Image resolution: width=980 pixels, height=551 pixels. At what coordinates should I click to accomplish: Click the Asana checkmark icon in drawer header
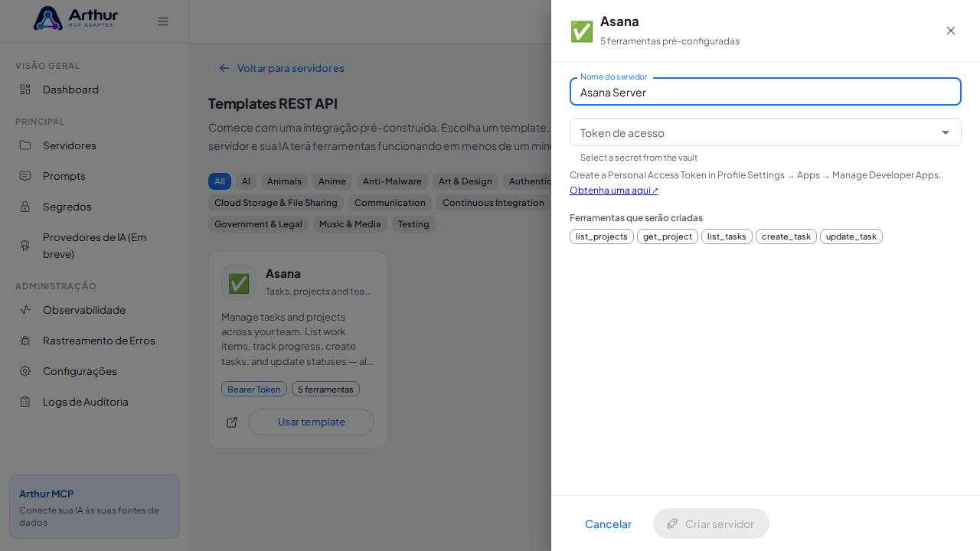point(582,31)
